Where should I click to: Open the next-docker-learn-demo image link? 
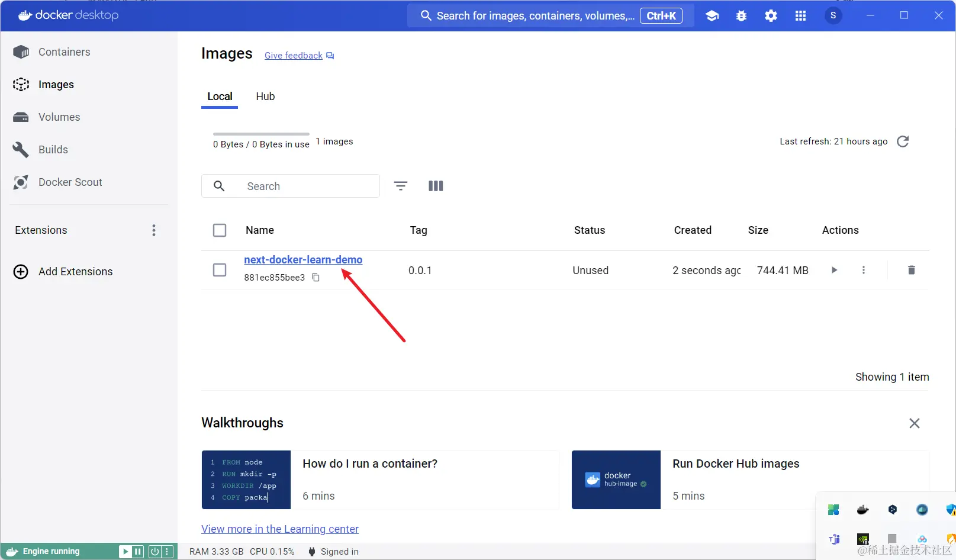point(303,260)
